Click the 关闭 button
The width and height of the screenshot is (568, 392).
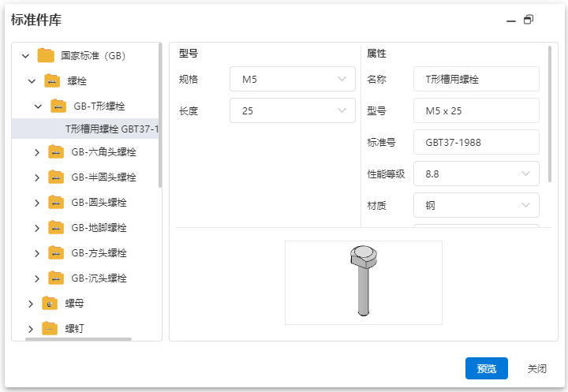[537, 369]
